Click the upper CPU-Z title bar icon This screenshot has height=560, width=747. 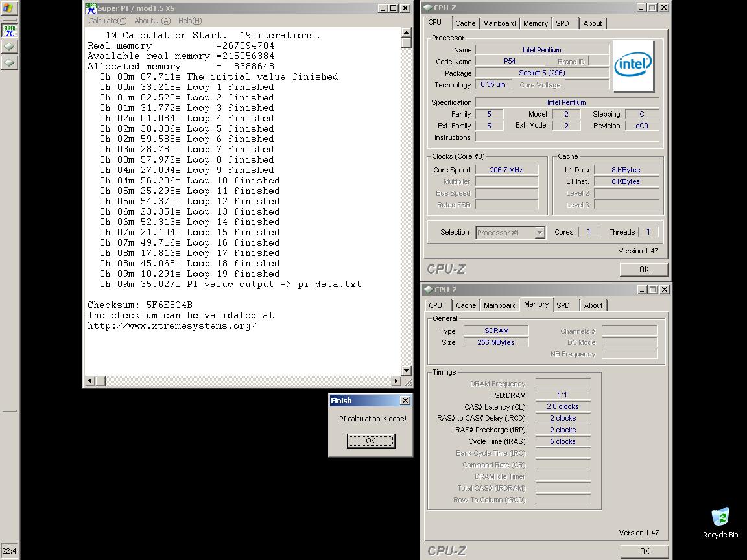click(x=428, y=8)
